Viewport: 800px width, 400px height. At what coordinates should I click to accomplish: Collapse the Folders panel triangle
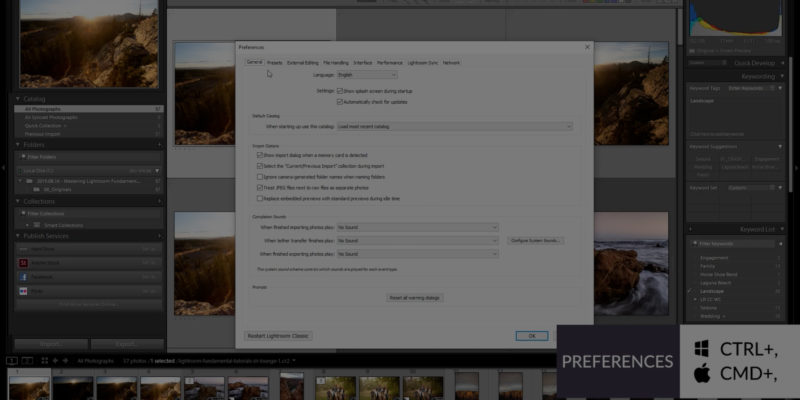(18, 145)
